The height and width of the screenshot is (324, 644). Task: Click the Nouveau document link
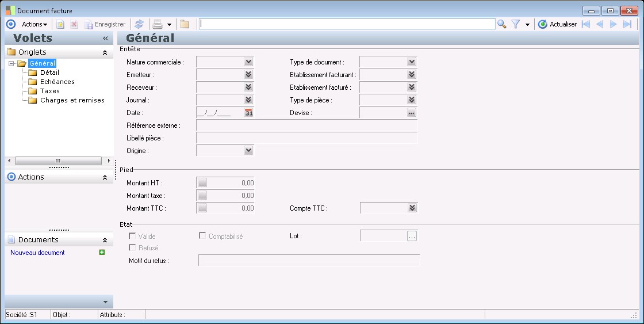(x=37, y=253)
